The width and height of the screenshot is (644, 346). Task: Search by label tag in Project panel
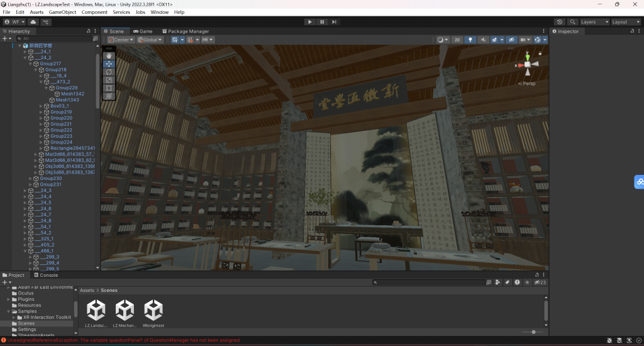pos(508,282)
